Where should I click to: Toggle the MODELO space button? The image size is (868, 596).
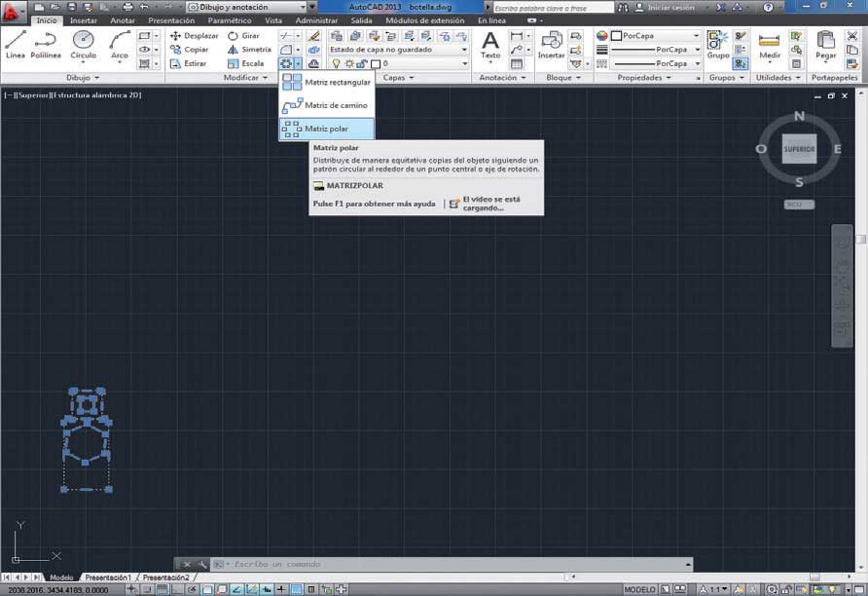(x=639, y=589)
